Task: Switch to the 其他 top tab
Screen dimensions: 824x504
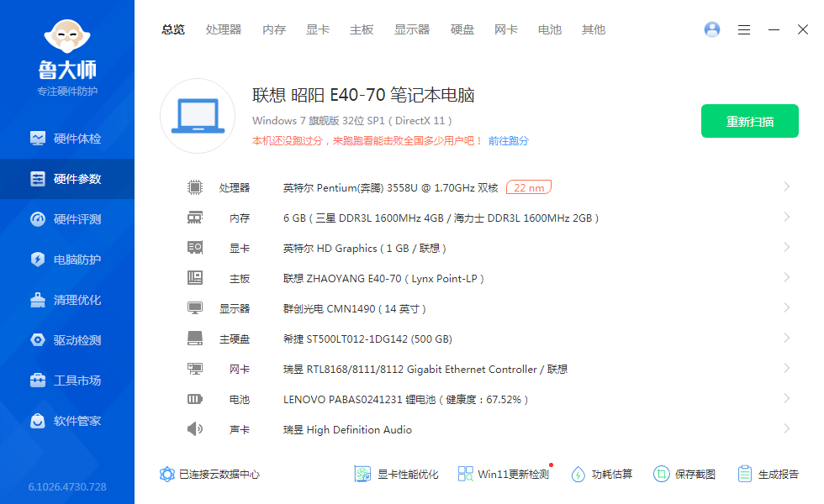Action: (x=594, y=30)
